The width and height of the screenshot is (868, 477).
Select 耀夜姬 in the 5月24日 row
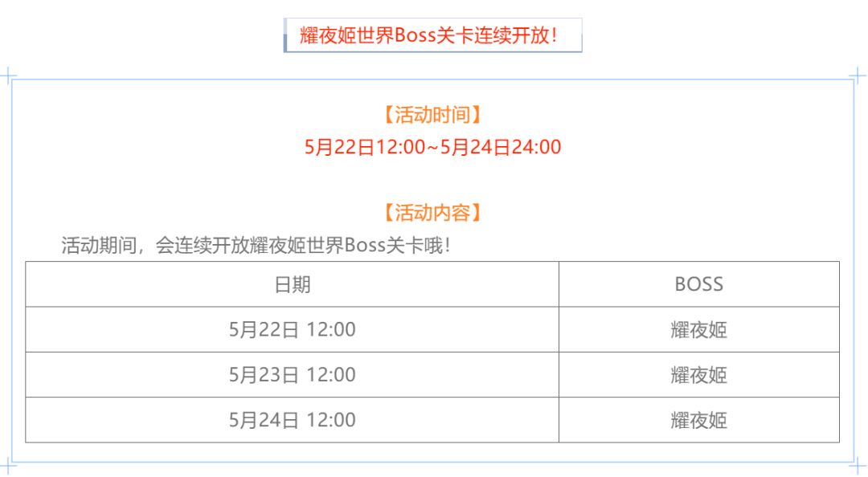coord(698,419)
